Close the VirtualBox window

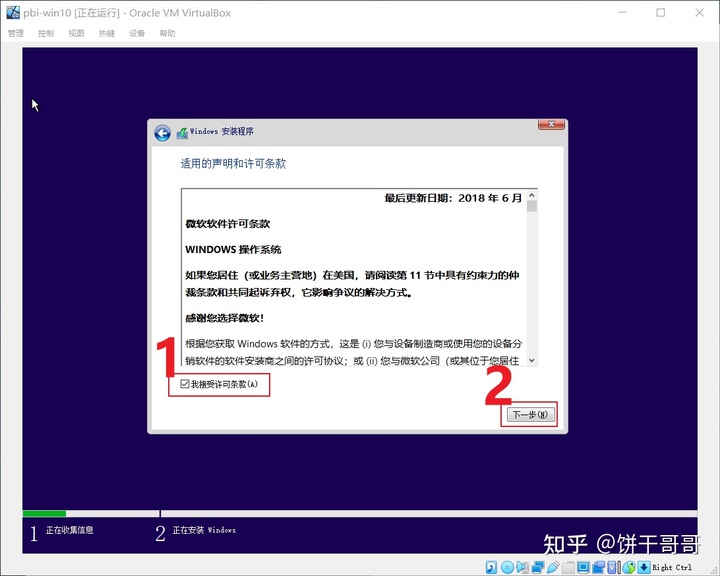click(699, 12)
